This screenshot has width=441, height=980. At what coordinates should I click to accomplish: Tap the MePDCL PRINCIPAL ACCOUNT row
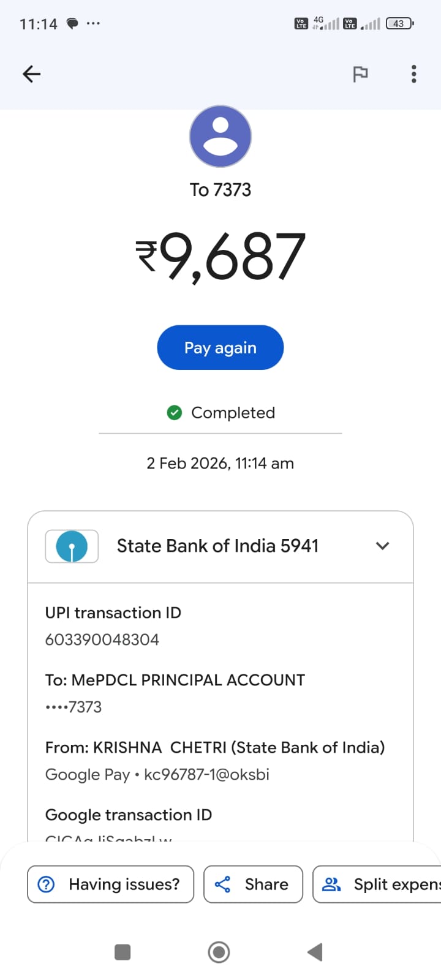point(175,680)
